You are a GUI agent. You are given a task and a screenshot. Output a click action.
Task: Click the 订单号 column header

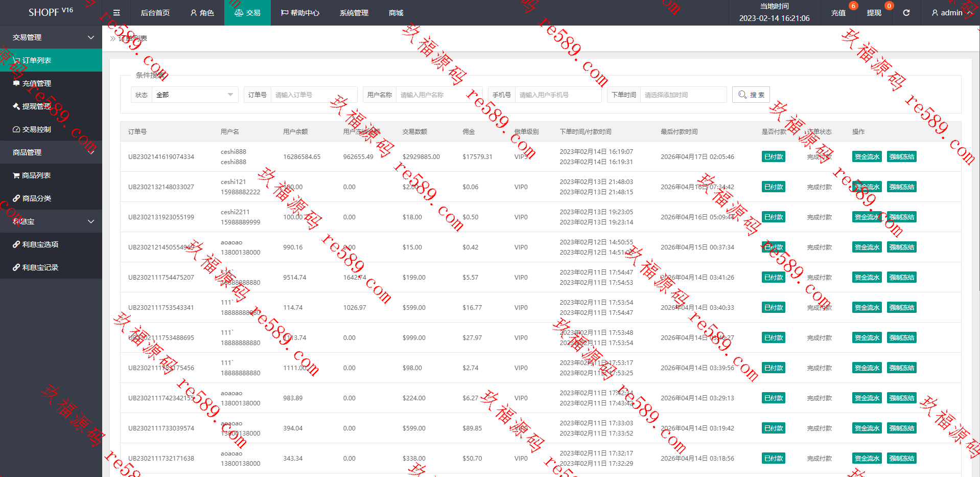point(137,132)
